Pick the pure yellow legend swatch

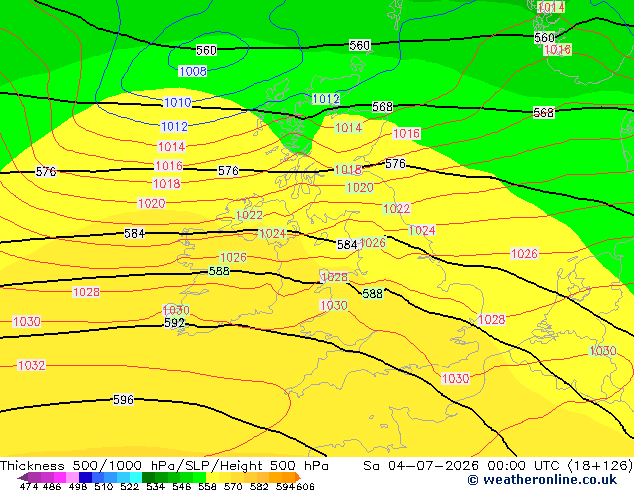tap(212, 477)
